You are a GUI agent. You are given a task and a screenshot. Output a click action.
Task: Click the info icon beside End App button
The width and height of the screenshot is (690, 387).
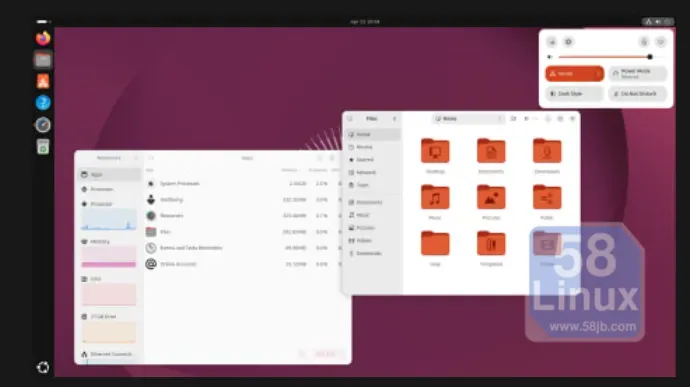coord(302,354)
